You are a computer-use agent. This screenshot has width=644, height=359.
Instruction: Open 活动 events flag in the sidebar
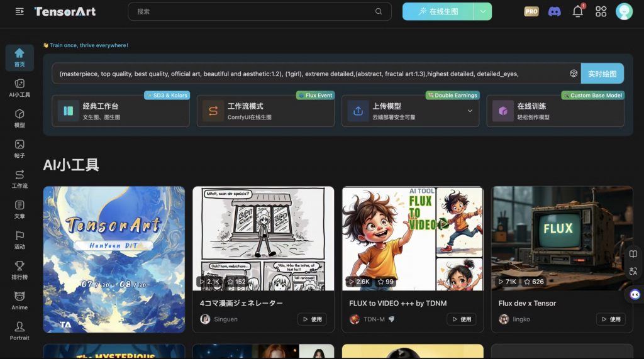tap(19, 240)
